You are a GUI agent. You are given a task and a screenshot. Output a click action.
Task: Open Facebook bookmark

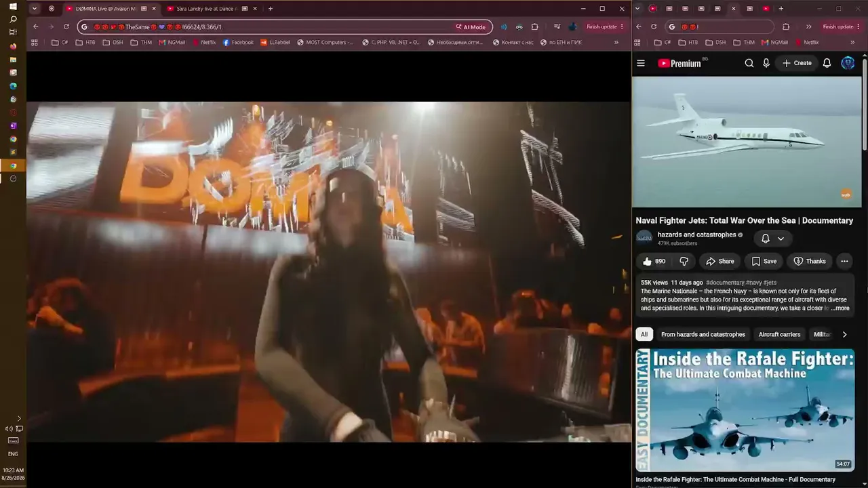coord(238,42)
